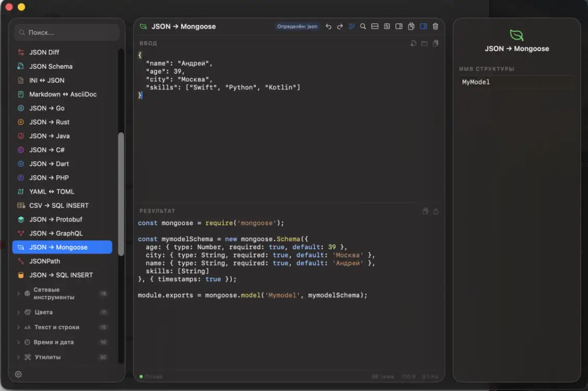588x391 pixels.
Task: Click the YAML ↔ TOML icon in the sidebar
Action: [21, 191]
